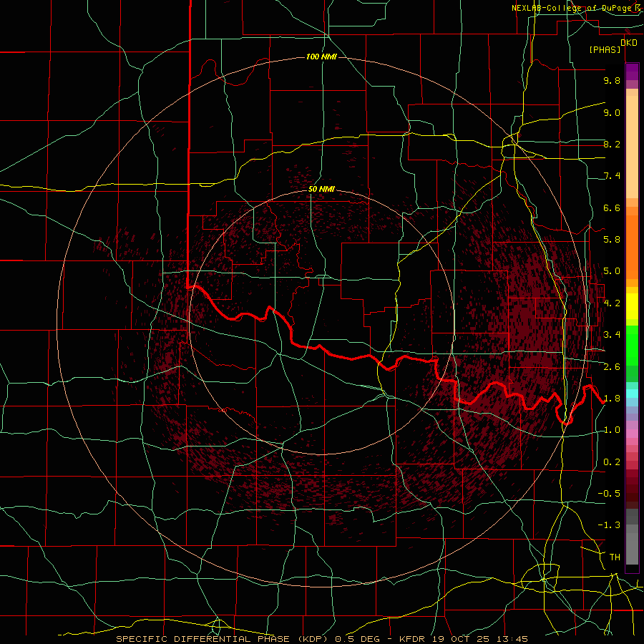644x644 pixels.
Task: Click the purple segment topping the color bar
Action: [632, 72]
